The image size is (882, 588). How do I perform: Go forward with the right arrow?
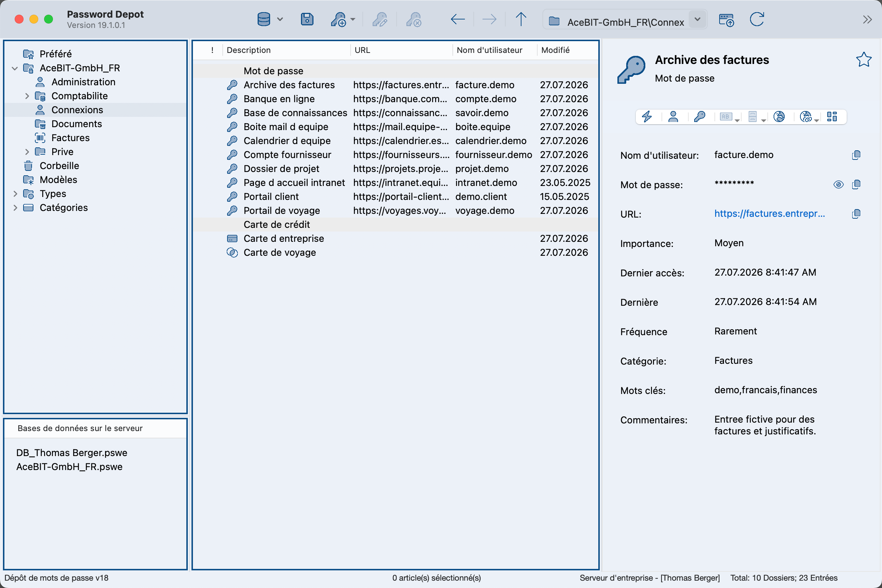tap(489, 19)
